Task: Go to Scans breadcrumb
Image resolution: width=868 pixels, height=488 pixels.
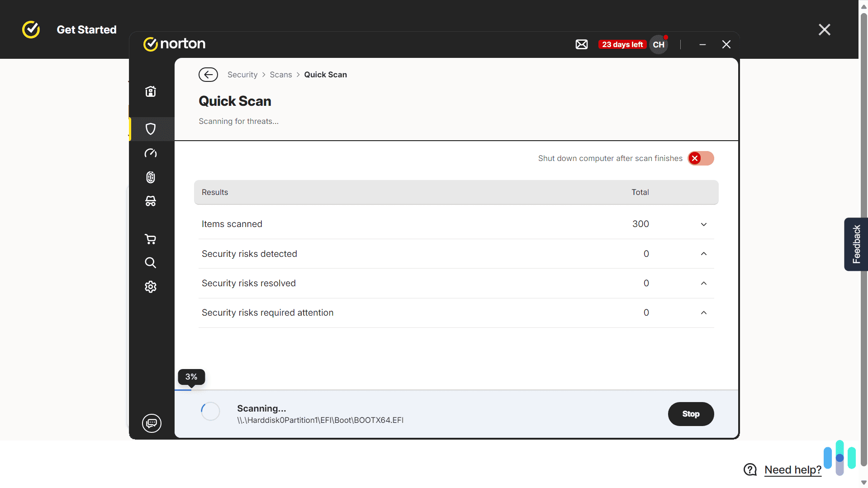Action: [x=281, y=75]
